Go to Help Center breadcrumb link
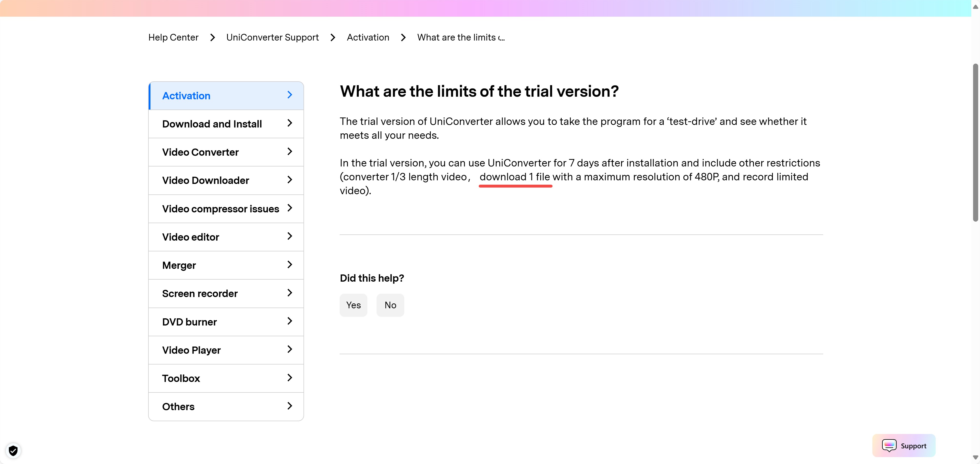This screenshot has height=464, width=980. tap(173, 37)
